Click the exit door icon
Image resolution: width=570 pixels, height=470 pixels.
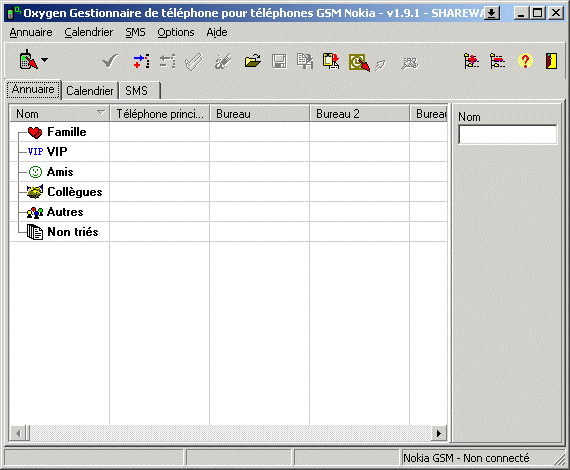point(551,61)
